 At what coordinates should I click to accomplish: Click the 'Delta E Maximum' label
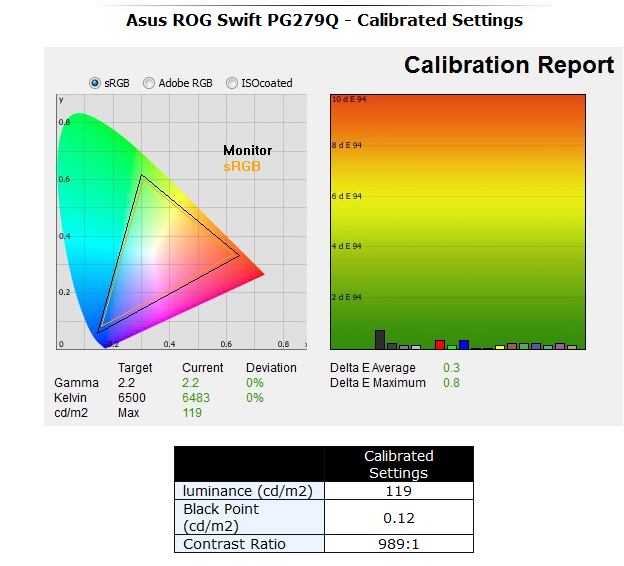[378, 383]
